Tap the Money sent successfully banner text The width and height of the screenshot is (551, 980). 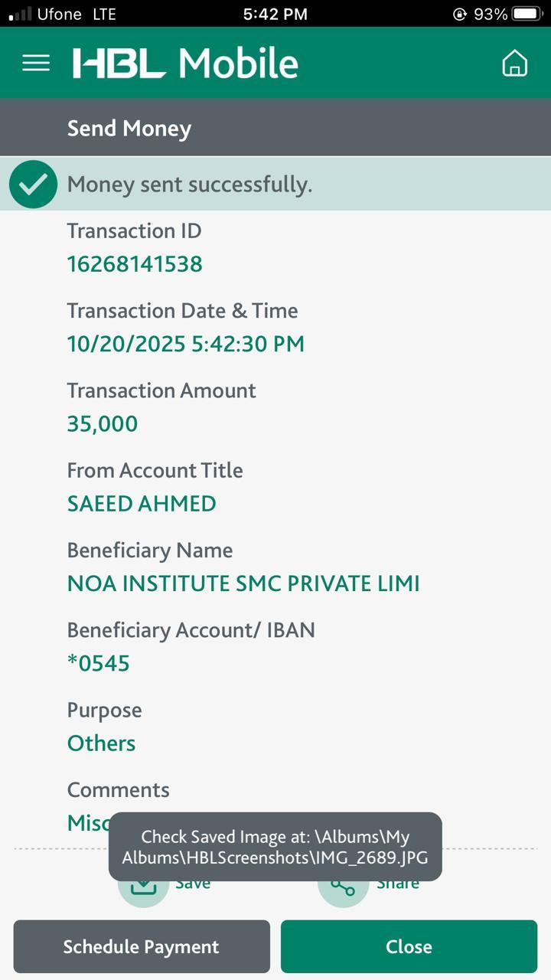point(190,185)
